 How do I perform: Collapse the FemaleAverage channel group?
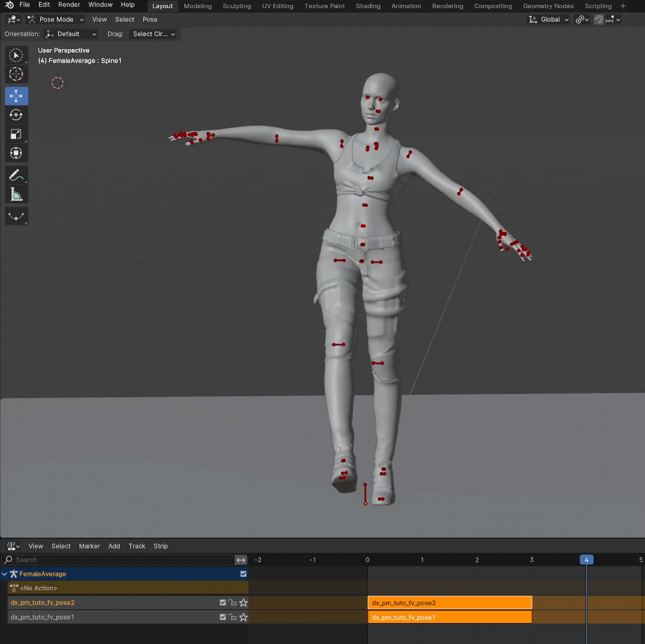[5, 574]
